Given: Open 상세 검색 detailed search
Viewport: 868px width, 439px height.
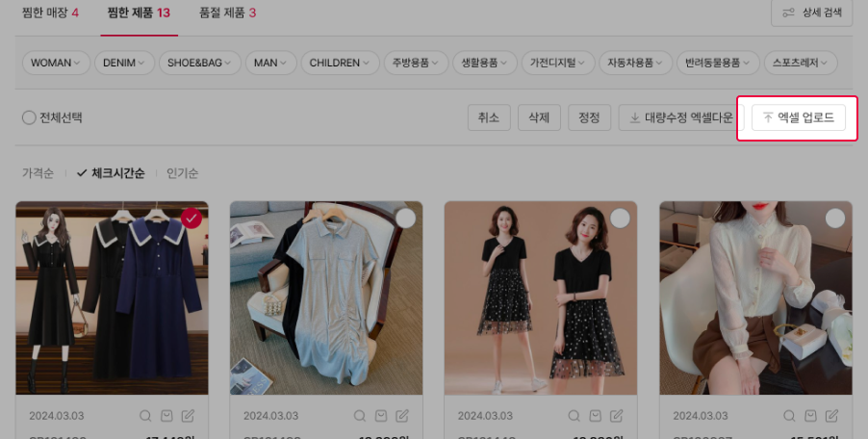Looking at the screenshot, I should tap(811, 13).
